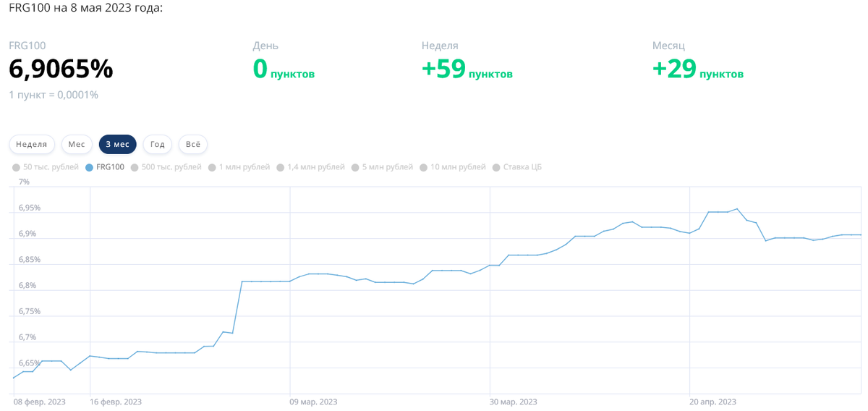Toggle the FRG100 series in legend
Screen dimensions: 868x411
click(105, 167)
